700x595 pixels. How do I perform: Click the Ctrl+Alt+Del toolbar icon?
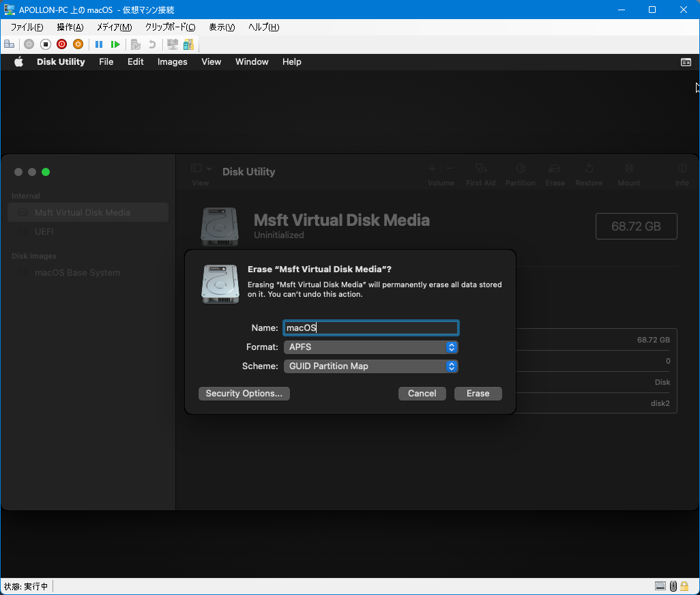pyautogui.click(x=10, y=44)
